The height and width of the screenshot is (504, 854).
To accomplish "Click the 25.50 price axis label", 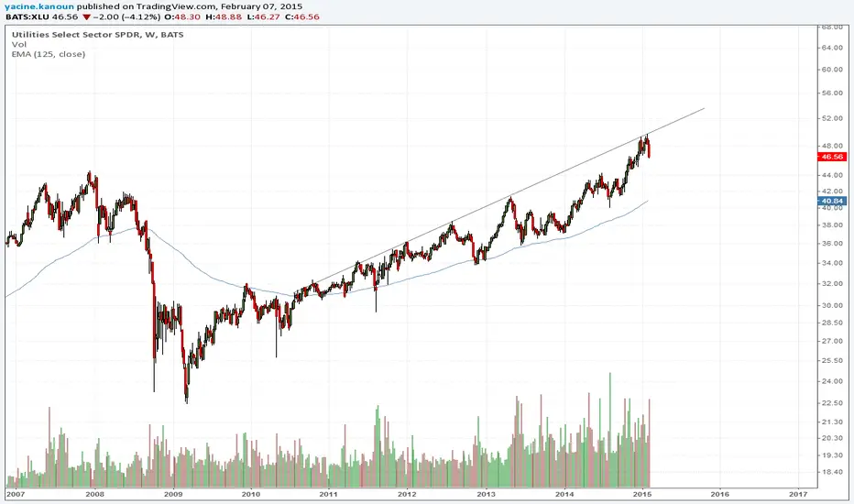I will pyautogui.click(x=832, y=360).
